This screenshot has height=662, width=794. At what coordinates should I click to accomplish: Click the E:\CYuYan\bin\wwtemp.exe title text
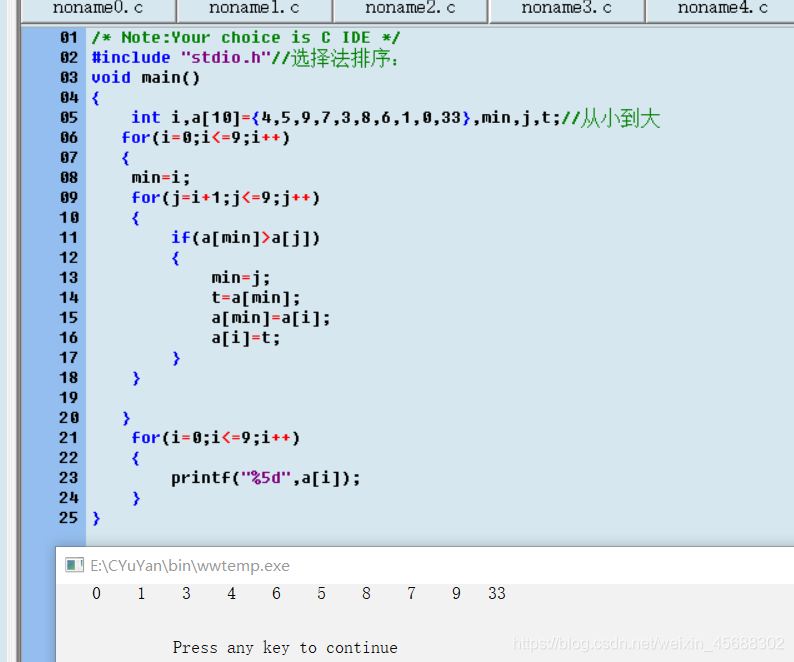coord(190,565)
